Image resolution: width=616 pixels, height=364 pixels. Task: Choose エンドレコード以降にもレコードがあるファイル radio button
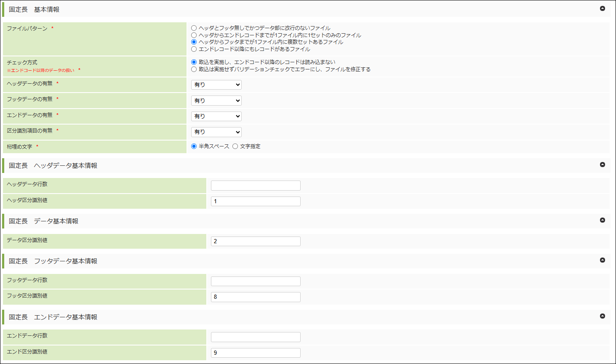pyautogui.click(x=194, y=49)
